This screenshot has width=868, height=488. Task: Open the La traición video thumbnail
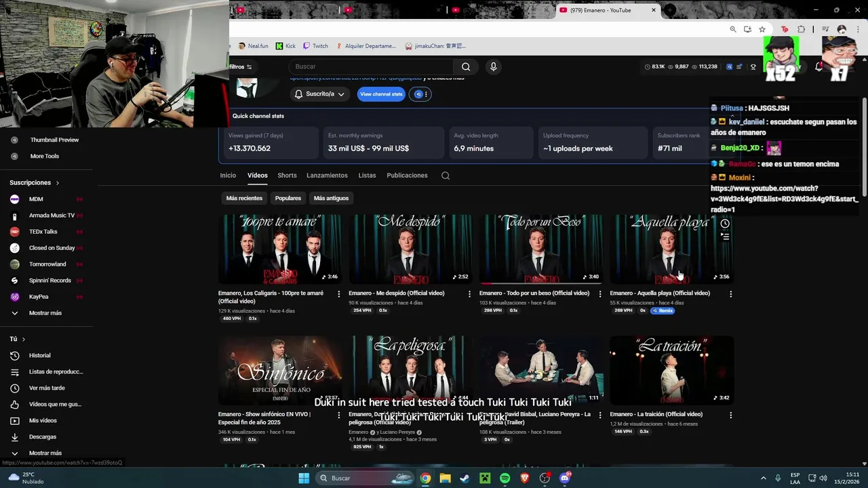click(x=671, y=370)
